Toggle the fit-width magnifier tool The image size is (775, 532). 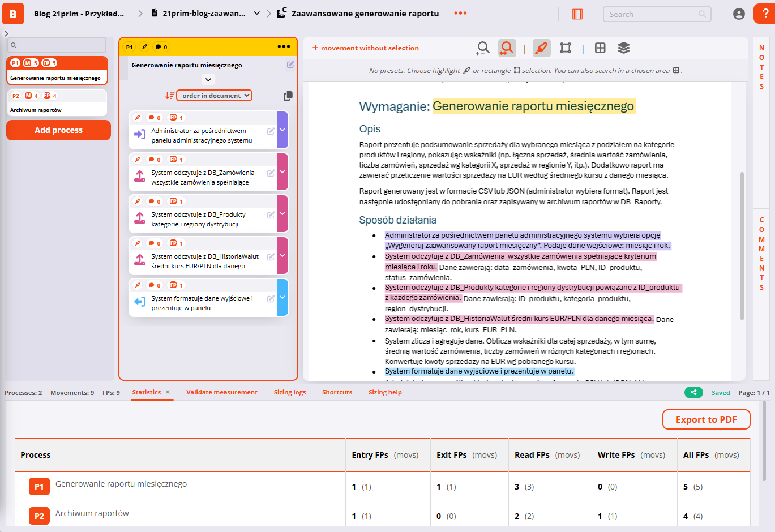point(507,48)
